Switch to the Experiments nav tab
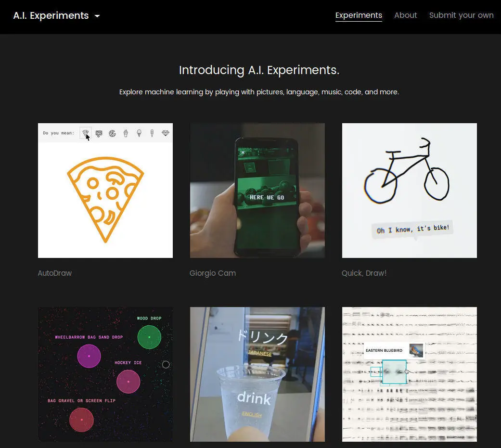This screenshot has width=501, height=448. tap(359, 15)
